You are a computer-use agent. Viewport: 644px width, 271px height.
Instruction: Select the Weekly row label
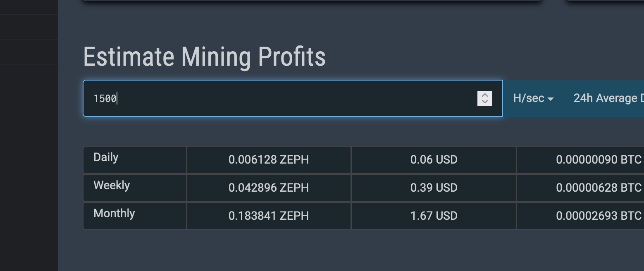click(112, 185)
